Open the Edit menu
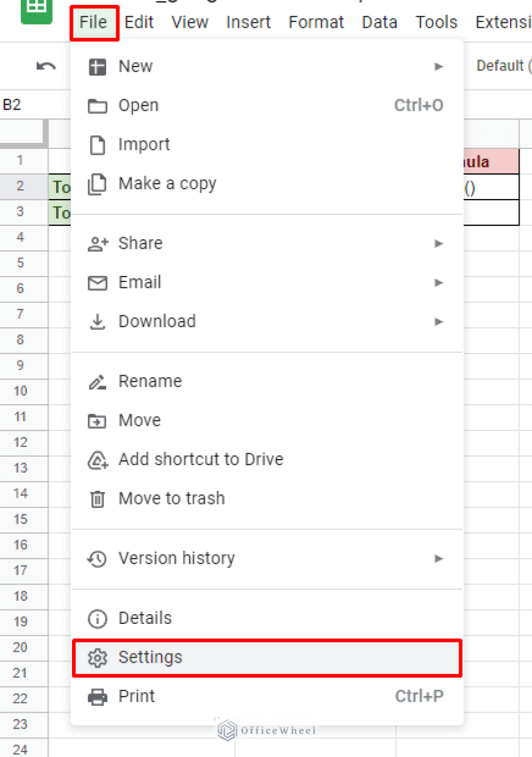This screenshot has width=532, height=757. click(x=139, y=23)
